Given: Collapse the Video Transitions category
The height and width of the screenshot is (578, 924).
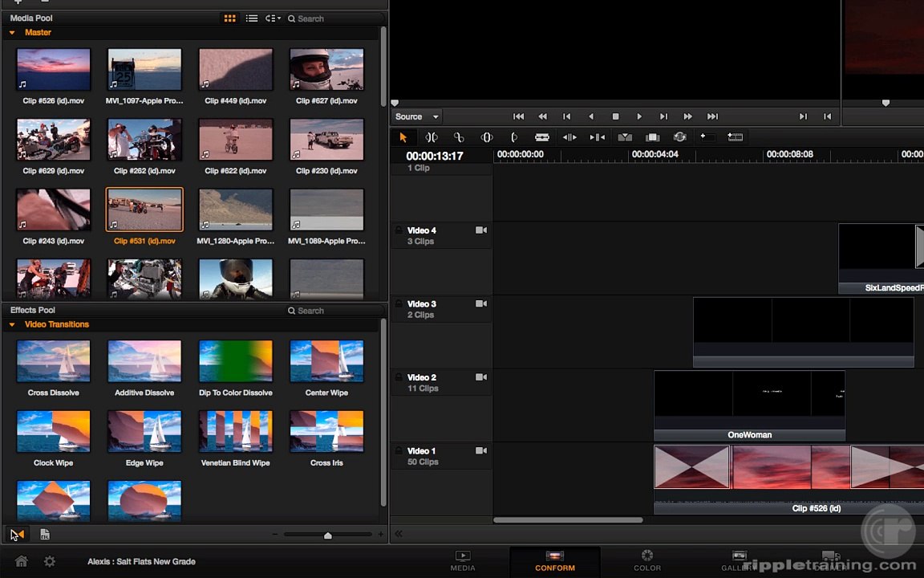Looking at the screenshot, I should click(12, 325).
